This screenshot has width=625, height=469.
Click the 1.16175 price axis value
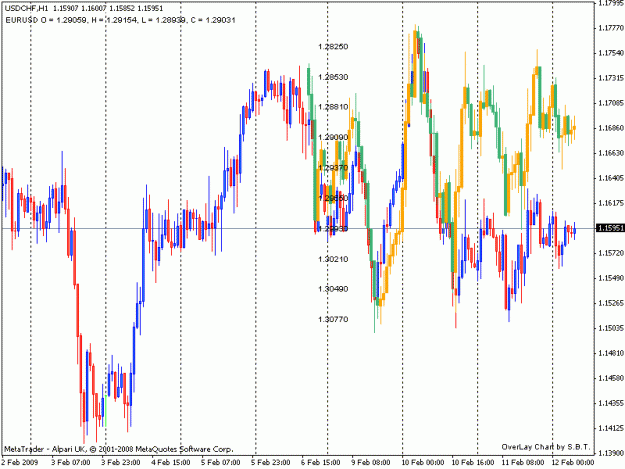coord(611,203)
